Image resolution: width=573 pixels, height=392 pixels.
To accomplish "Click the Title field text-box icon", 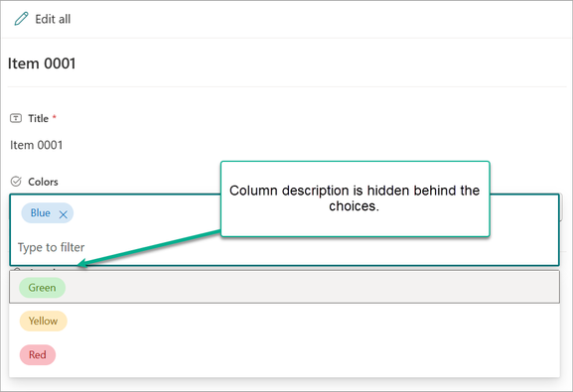I will [x=16, y=118].
